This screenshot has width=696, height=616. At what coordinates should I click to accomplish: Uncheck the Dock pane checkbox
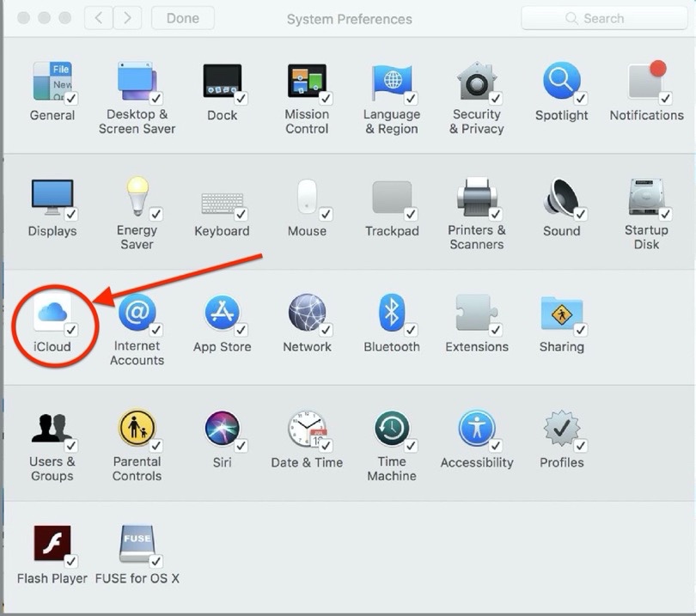241,98
